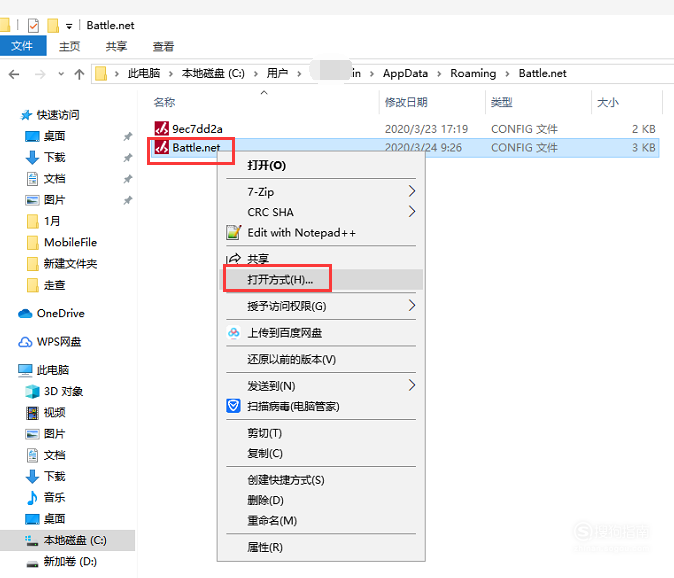Click the 下载 arrow icon under quick access

[x=32, y=157]
